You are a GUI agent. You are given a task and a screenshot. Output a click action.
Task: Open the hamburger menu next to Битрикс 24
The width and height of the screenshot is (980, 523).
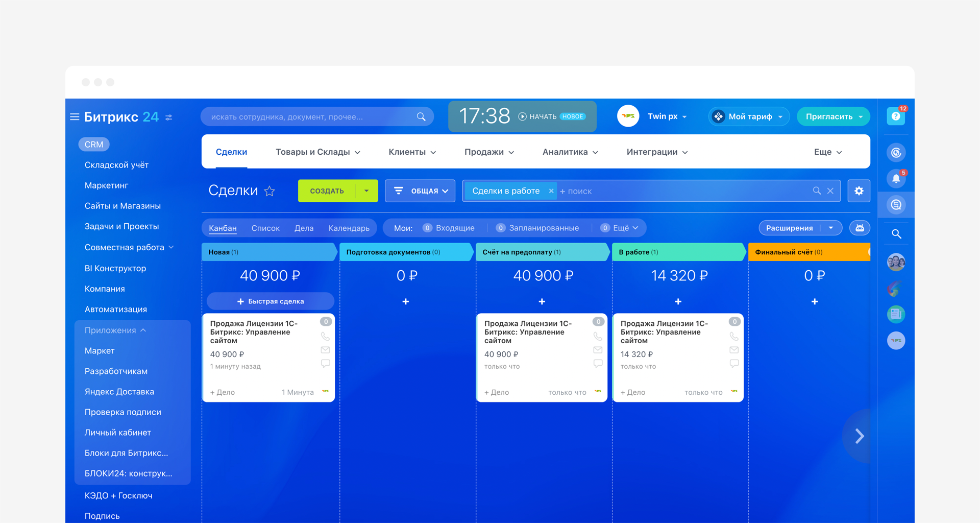(75, 117)
